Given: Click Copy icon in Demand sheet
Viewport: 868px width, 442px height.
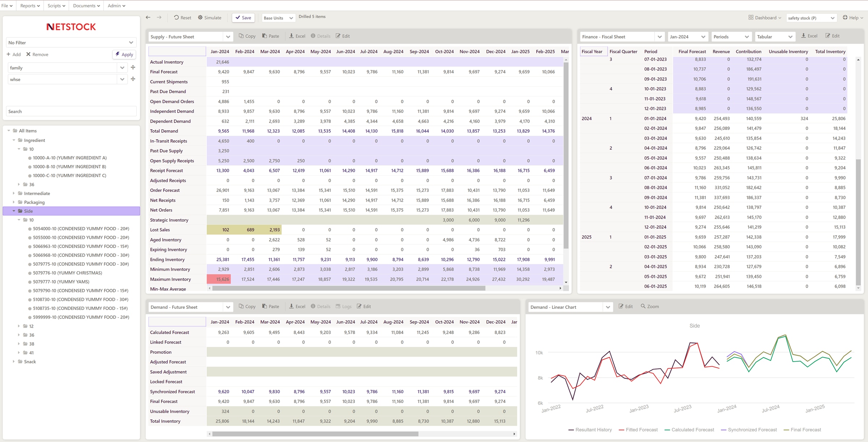Looking at the screenshot, I should (x=241, y=306).
